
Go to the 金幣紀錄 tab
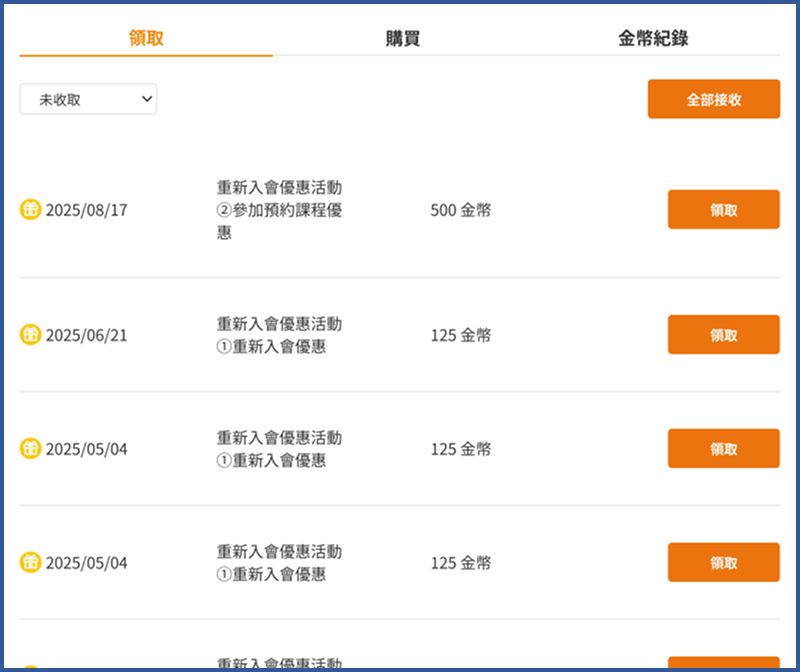click(653, 39)
